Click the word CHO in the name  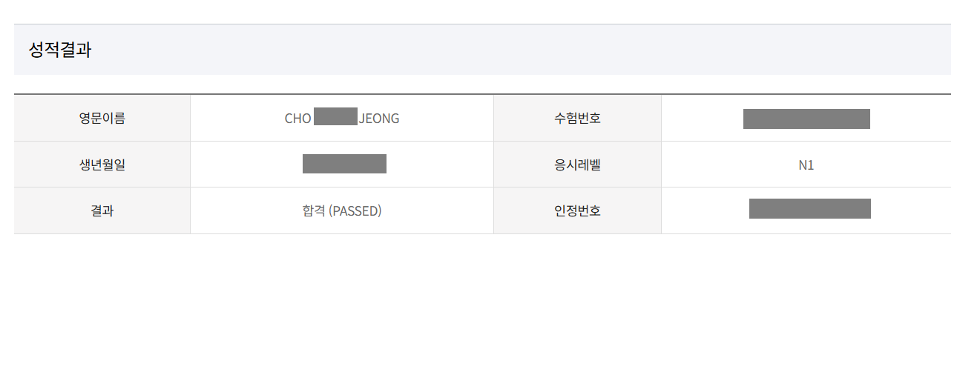coord(297,119)
